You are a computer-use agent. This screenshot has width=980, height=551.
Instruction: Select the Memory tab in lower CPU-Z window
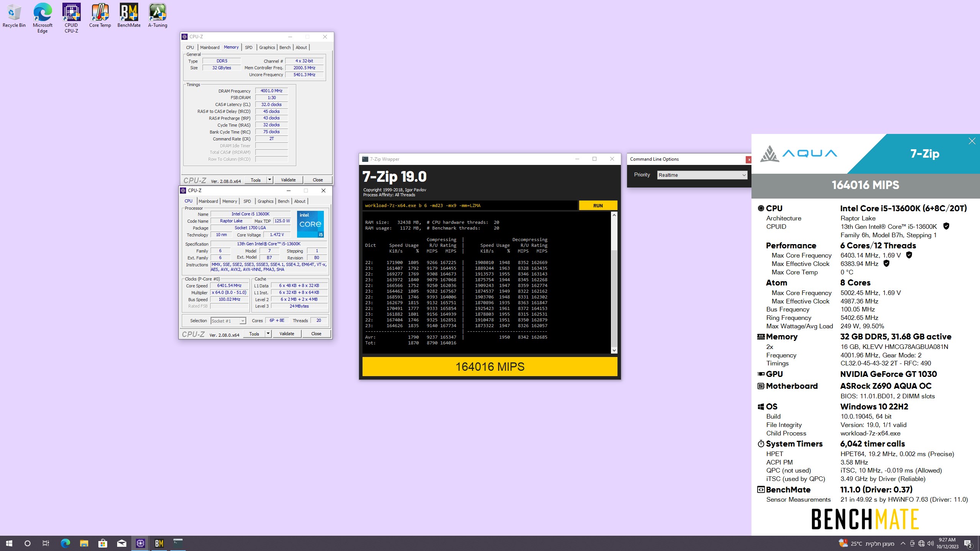tap(230, 201)
